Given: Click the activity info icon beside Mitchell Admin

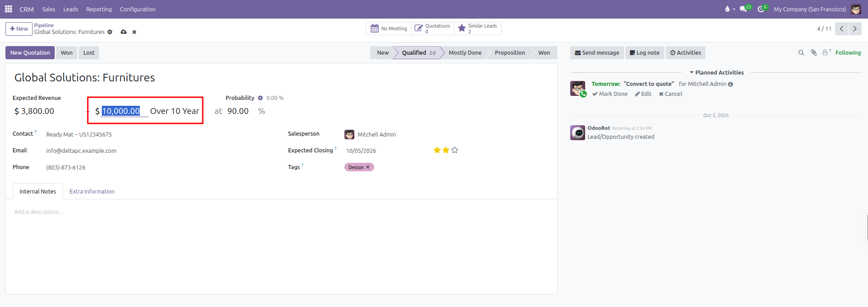Looking at the screenshot, I should pyautogui.click(x=730, y=85).
